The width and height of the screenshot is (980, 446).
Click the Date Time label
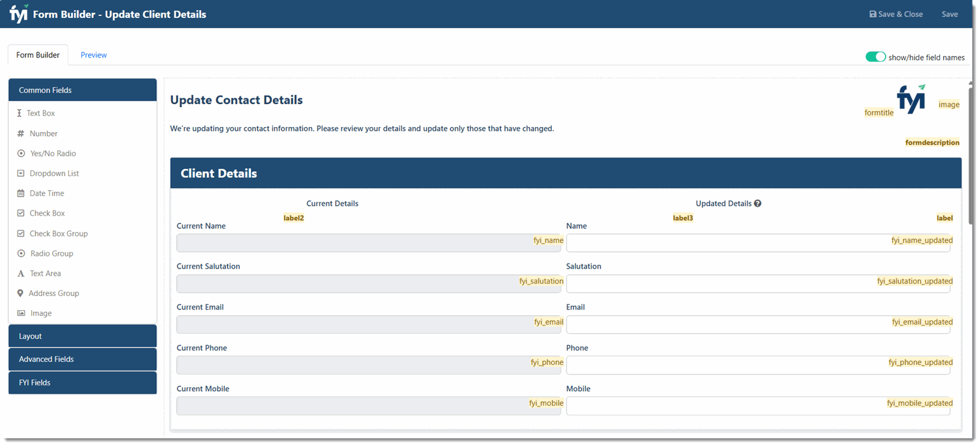[x=47, y=193]
